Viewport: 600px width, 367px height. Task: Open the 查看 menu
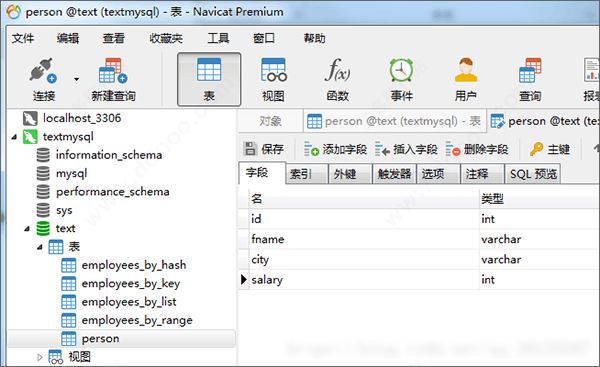(114, 38)
